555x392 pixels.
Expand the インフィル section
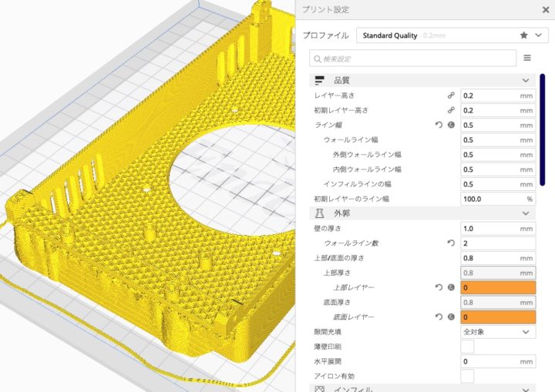526,390
